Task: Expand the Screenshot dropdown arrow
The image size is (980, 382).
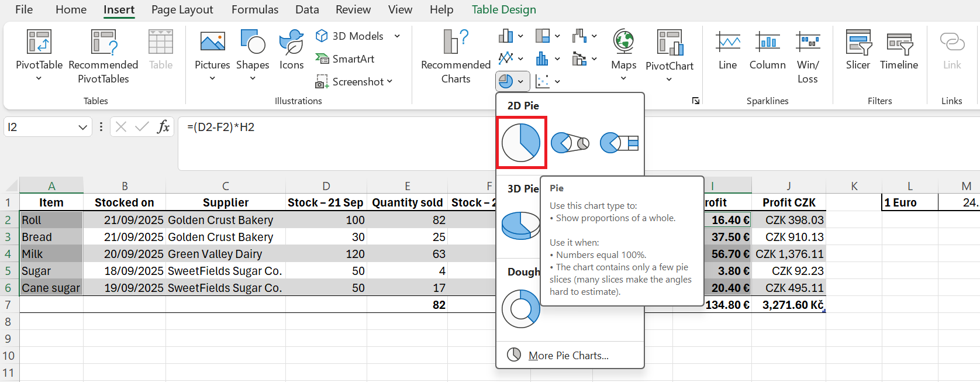Action: point(389,81)
